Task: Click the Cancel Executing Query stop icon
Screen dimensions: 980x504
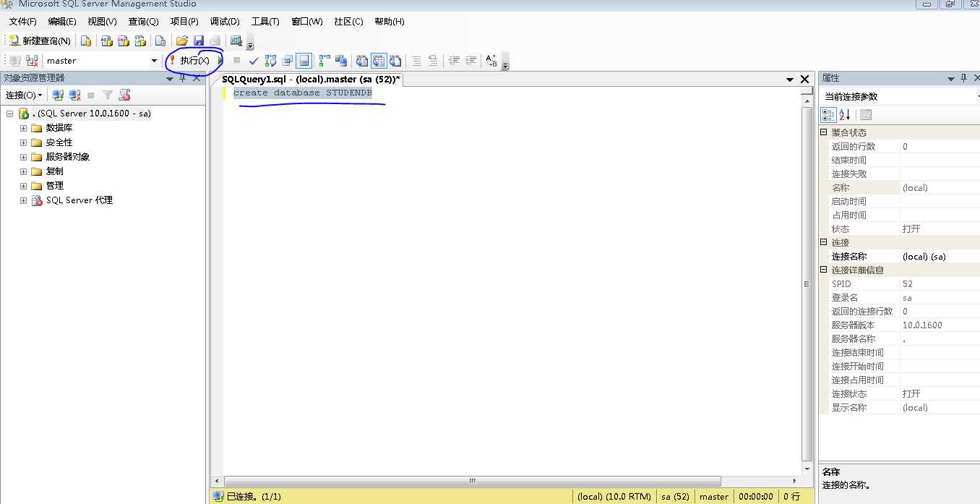Action: pyautogui.click(x=236, y=61)
